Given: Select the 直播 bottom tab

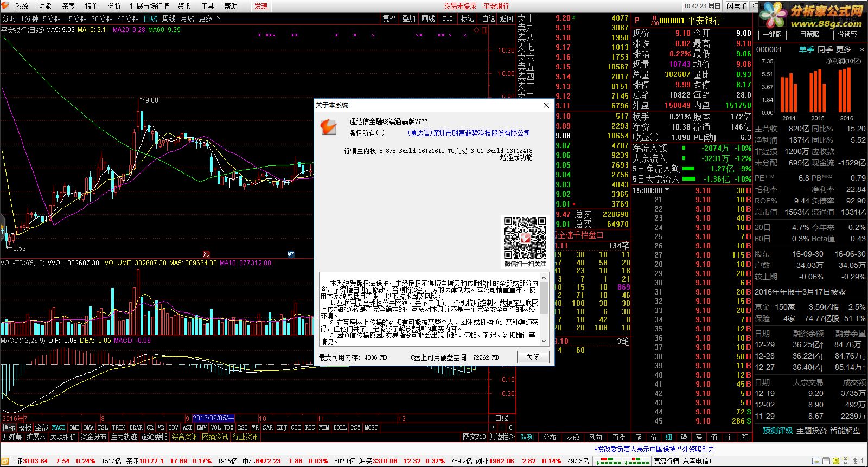Looking at the screenshot, I should 618,437.
